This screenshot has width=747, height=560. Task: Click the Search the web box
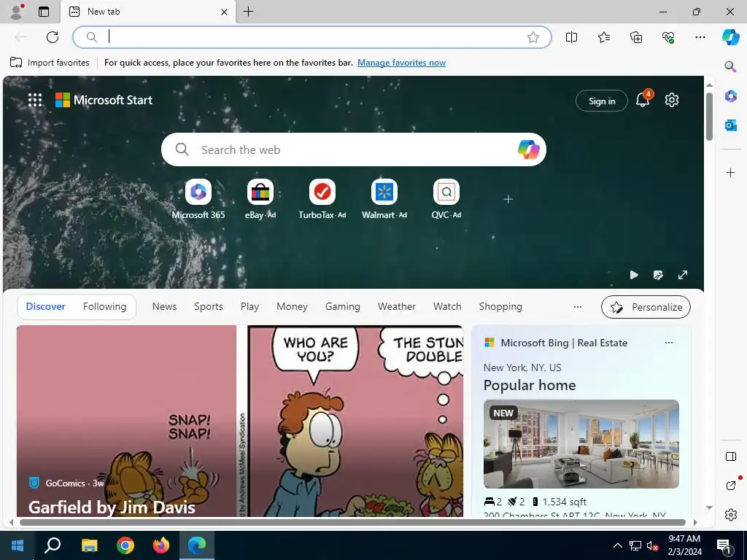tap(354, 149)
